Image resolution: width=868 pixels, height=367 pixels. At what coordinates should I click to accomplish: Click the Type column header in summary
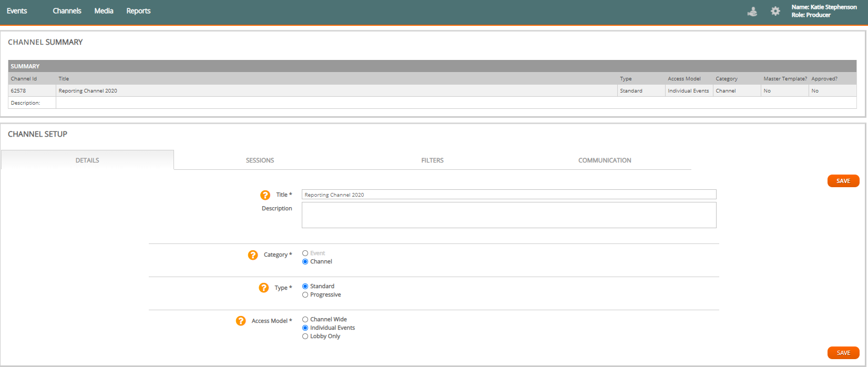click(x=626, y=79)
